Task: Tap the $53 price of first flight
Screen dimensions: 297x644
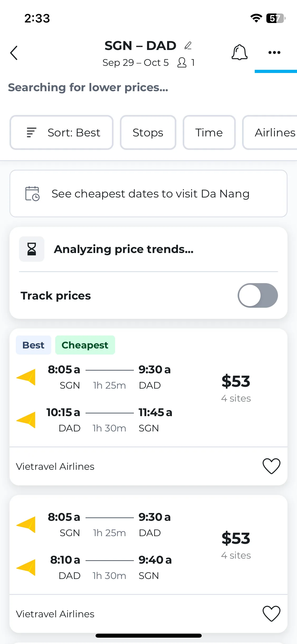Action: (236, 381)
